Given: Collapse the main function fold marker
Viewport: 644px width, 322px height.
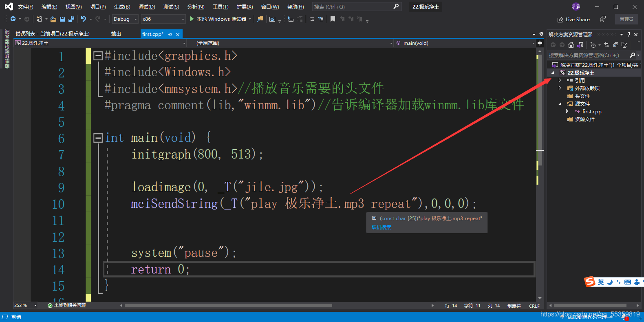Looking at the screenshot, I should 98,138.
